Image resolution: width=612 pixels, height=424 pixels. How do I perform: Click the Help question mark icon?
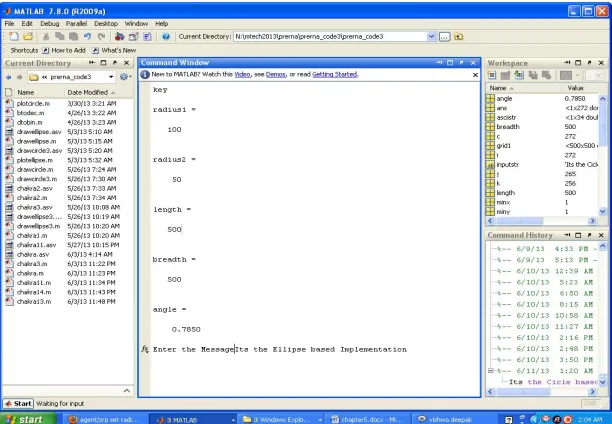pyautogui.click(x=166, y=36)
